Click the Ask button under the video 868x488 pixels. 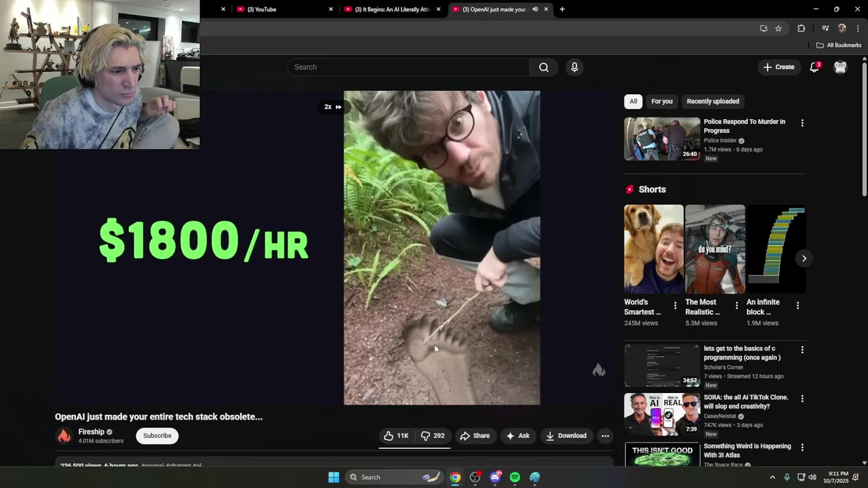(517, 436)
